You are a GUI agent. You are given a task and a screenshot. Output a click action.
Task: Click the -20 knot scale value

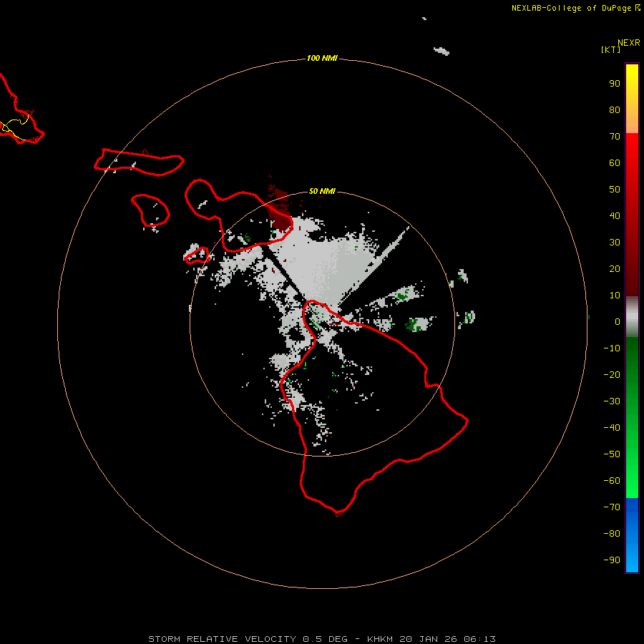[x=612, y=375]
